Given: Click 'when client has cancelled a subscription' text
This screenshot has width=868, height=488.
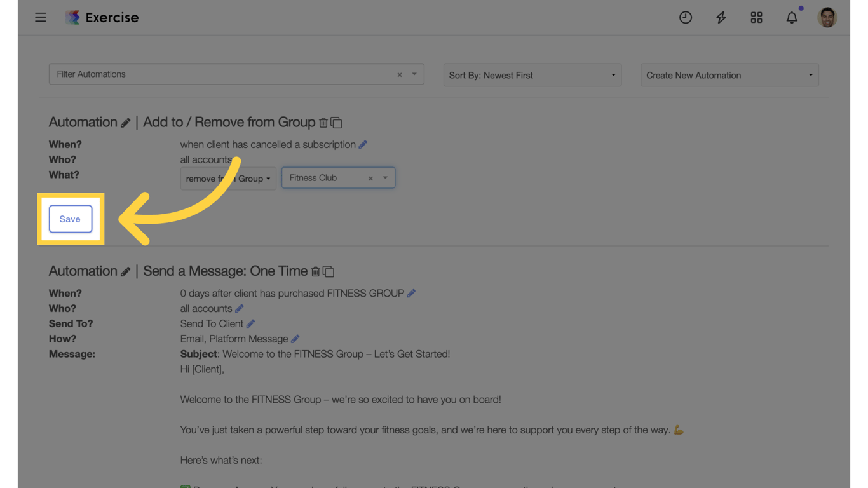Looking at the screenshot, I should coord(268,144).
